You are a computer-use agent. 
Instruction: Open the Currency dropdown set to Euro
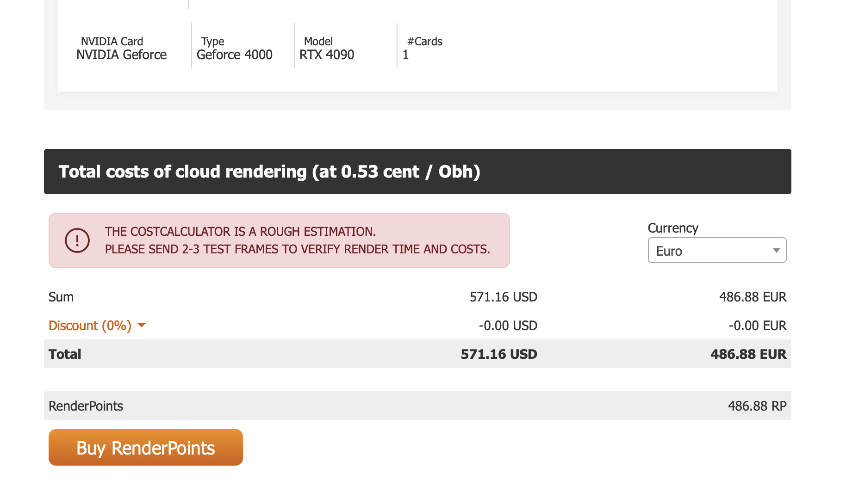click(x=716, y=251)
